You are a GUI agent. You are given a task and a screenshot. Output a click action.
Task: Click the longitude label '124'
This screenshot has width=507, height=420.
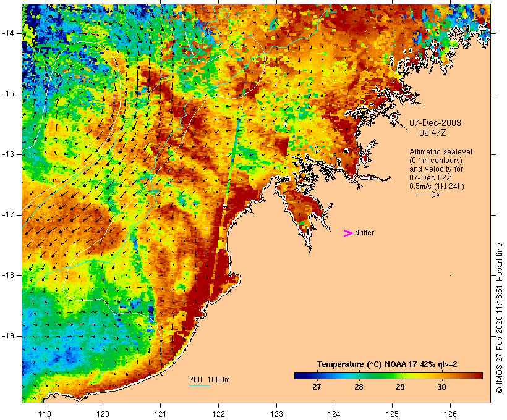point(334,414)
